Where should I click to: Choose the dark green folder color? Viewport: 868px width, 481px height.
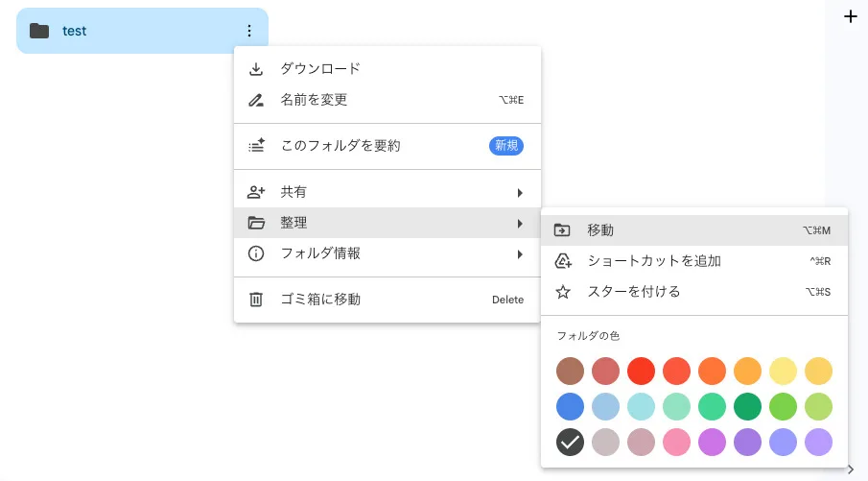(747, 406)
